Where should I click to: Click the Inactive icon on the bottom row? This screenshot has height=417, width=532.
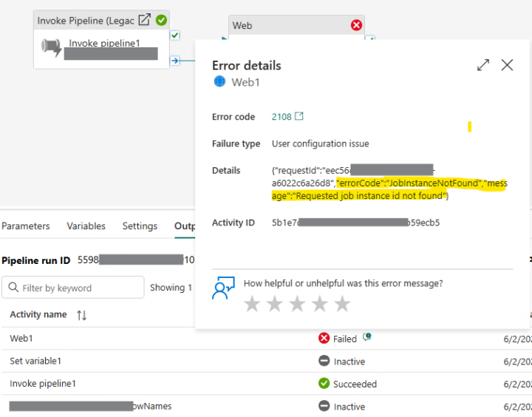click(324, 406)
